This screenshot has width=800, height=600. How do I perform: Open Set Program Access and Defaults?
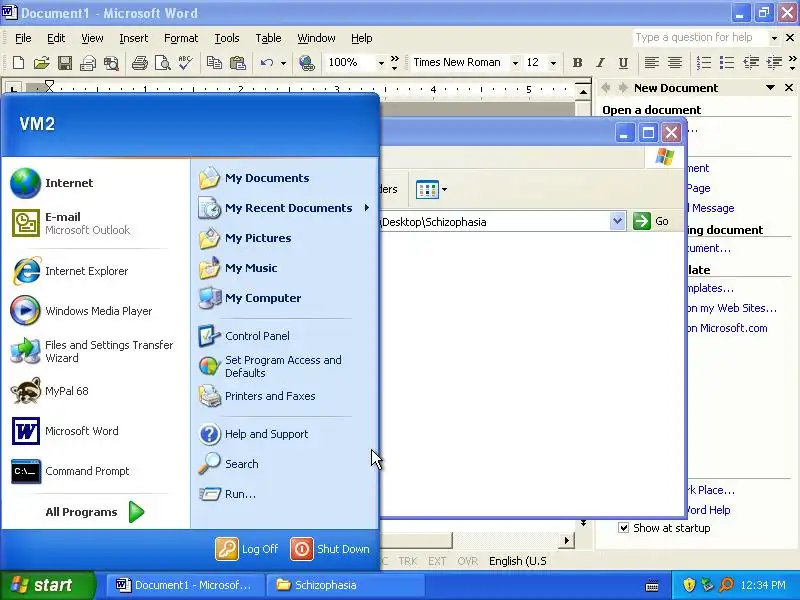[x=285, y=366]
